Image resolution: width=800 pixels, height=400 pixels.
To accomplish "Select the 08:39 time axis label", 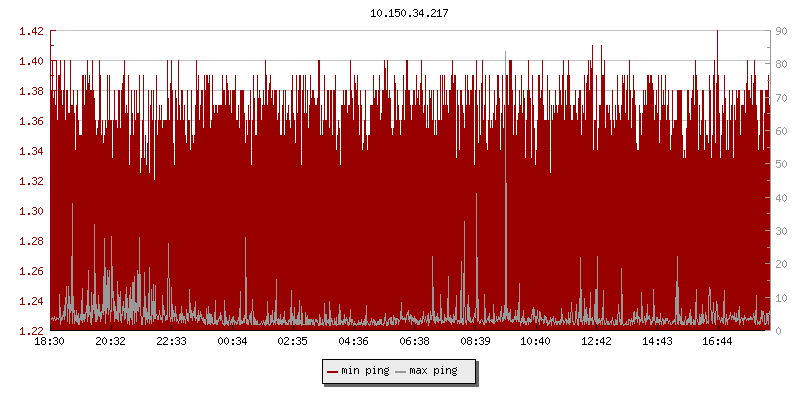I will [475, 342].
